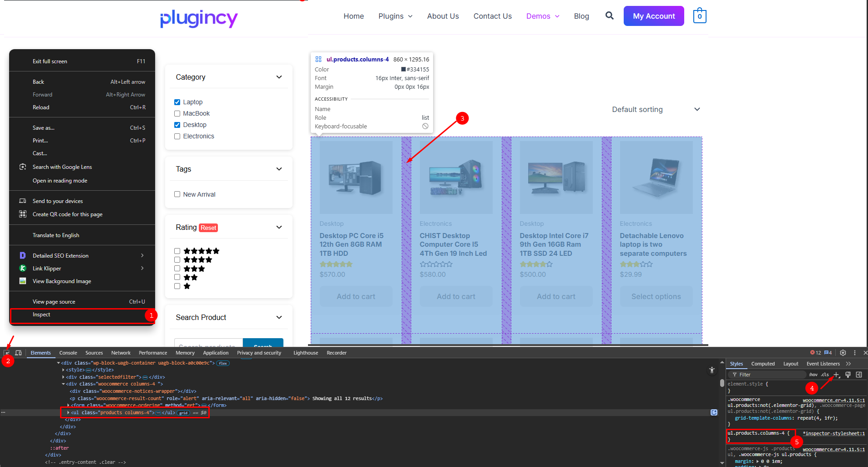Click the toggle device toolbar icon

coord(18,352)
